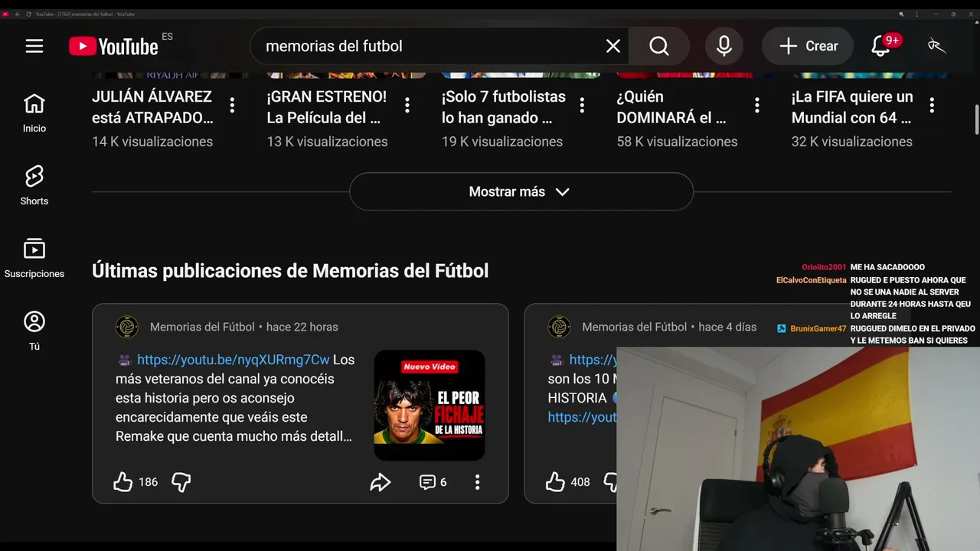Like the post from hace 4 días

coord(555,481)
